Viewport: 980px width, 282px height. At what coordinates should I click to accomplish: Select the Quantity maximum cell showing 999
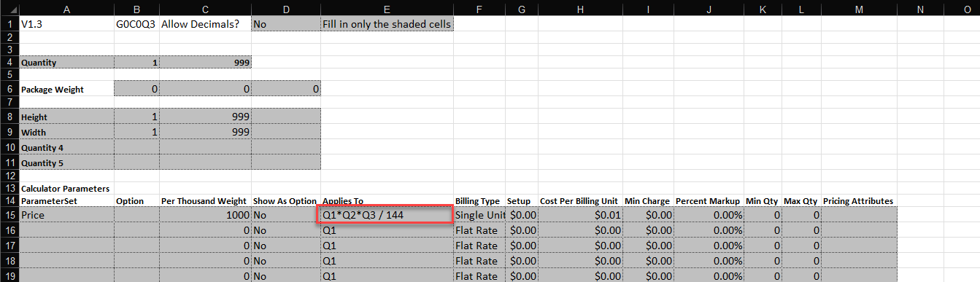(205, 63)
